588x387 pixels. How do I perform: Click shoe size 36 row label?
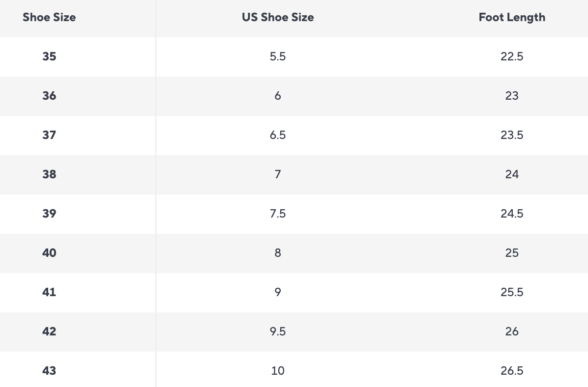49,96
